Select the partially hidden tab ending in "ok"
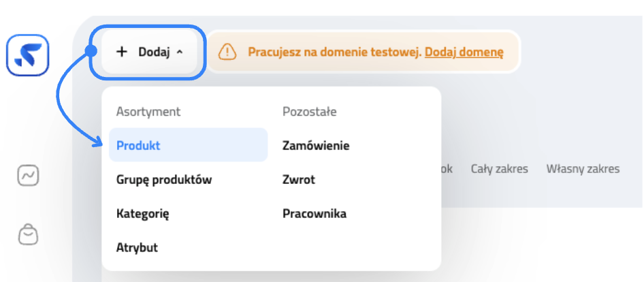The height and width of the screenshot is (282, 644). coord(447,169)
